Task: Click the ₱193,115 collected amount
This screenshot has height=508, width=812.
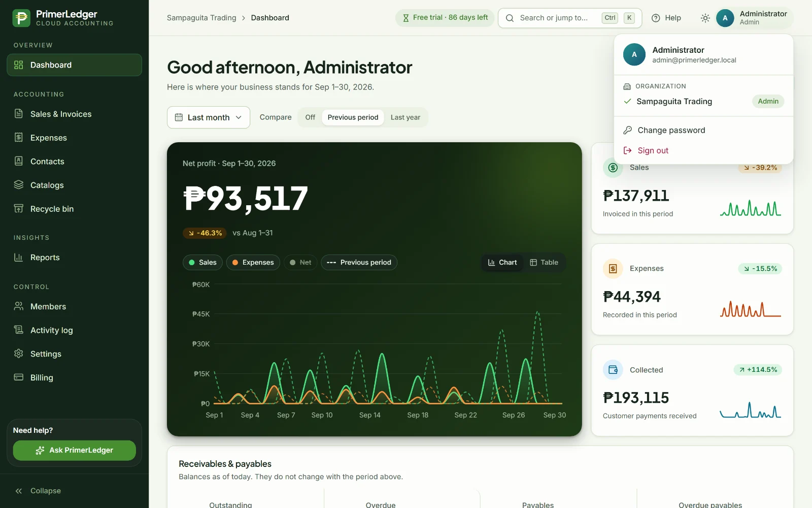Action: point(636,397)
